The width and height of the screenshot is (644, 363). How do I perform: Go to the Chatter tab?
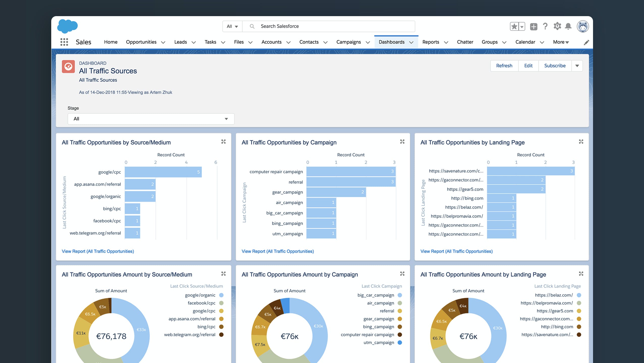(465, 42)
